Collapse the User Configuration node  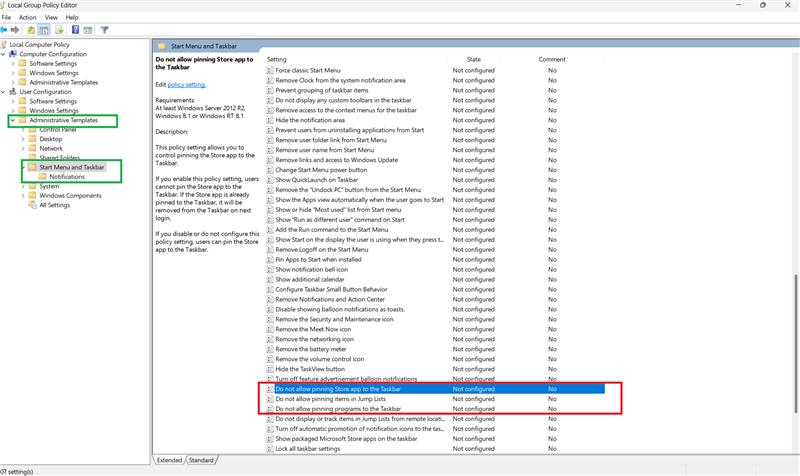tap(3, 92)
